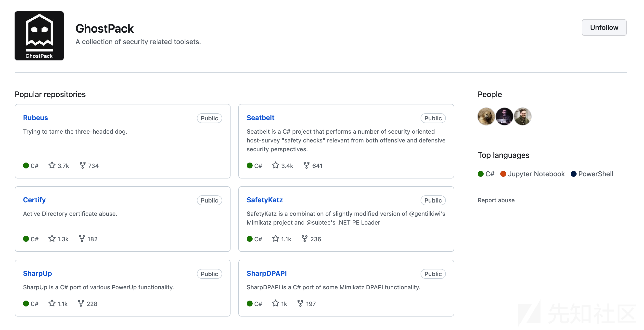Open the Certify repository link
The image size is (644, 330).
(x=34, y=200)
